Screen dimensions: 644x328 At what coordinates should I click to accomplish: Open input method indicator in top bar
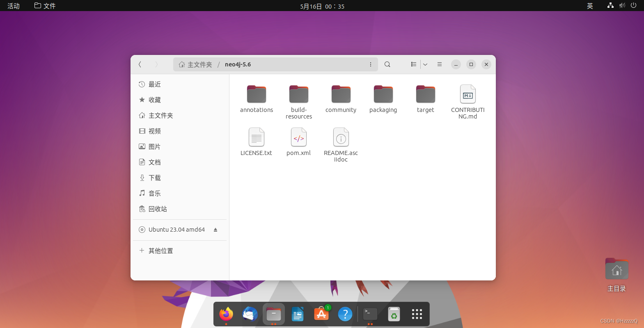590,6
